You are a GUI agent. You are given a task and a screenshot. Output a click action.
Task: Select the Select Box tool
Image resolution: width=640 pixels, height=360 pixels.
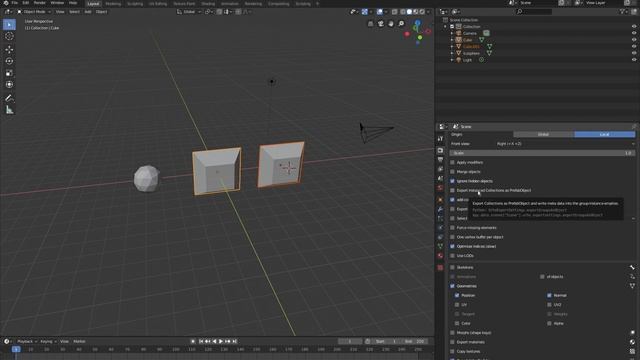click(9, 24)
